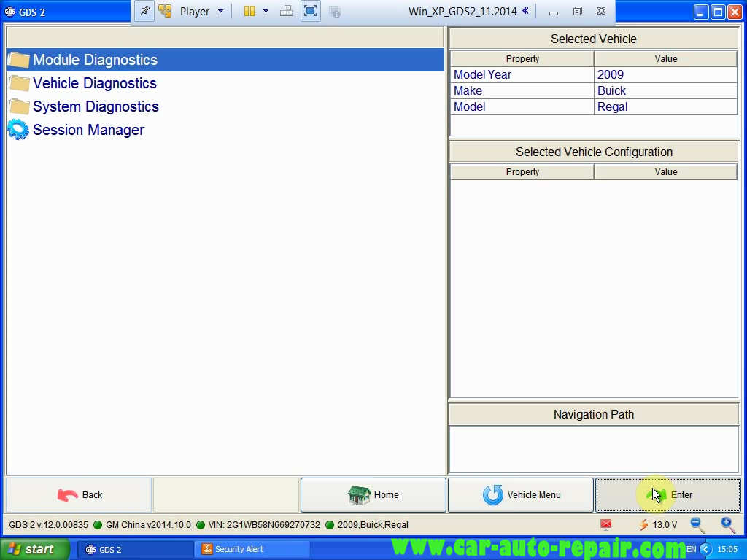Switch to GDS 2 in the taskbar
Image resolution: width=747 pixels, height=560 pixels.
click(135, 549)
